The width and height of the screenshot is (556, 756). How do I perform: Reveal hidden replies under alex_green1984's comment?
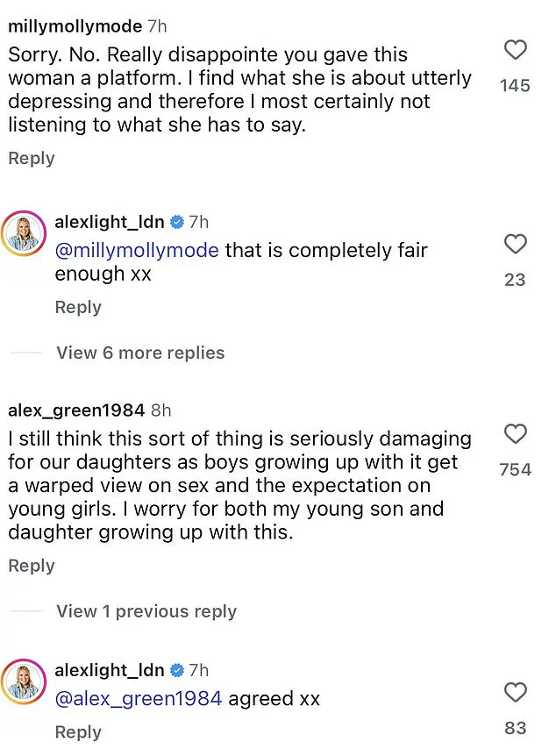(146, 611)
